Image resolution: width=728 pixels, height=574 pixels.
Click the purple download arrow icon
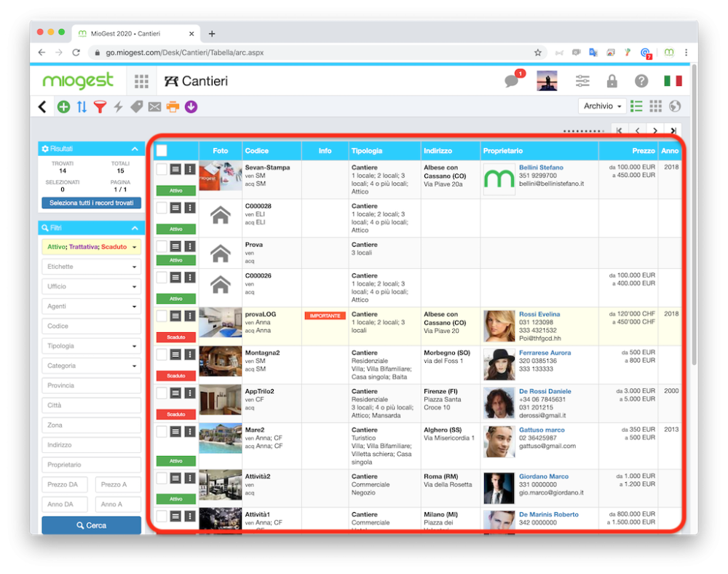191,107
